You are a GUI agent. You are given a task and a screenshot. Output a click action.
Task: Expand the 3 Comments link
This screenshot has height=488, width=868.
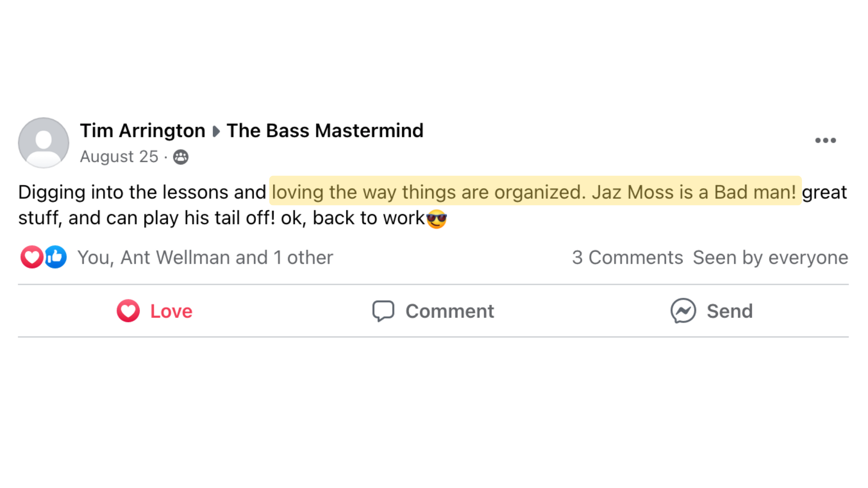(627, 258)
